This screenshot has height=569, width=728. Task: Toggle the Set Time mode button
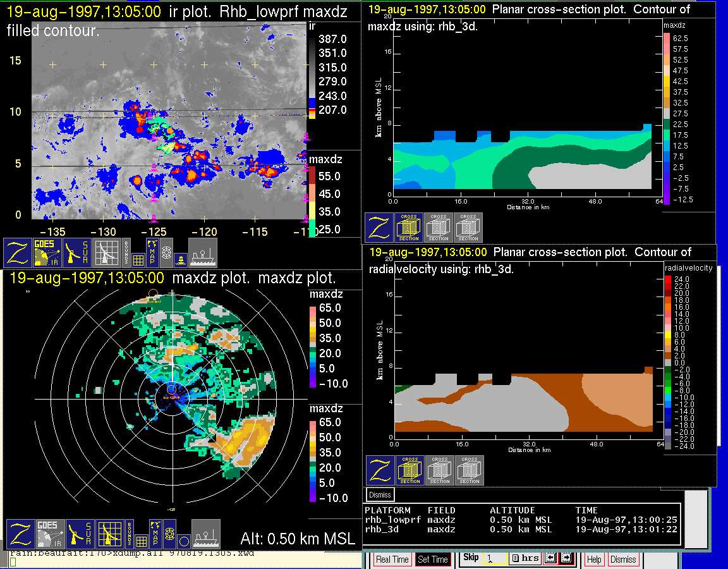click(x=433, y=560)
